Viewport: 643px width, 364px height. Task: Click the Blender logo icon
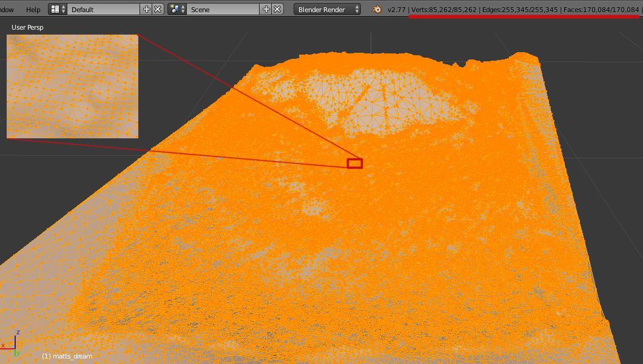click(377, 10)
